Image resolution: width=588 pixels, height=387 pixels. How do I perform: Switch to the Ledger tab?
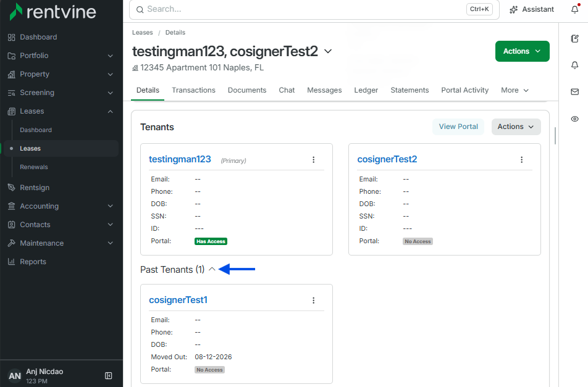pos(366,90)
